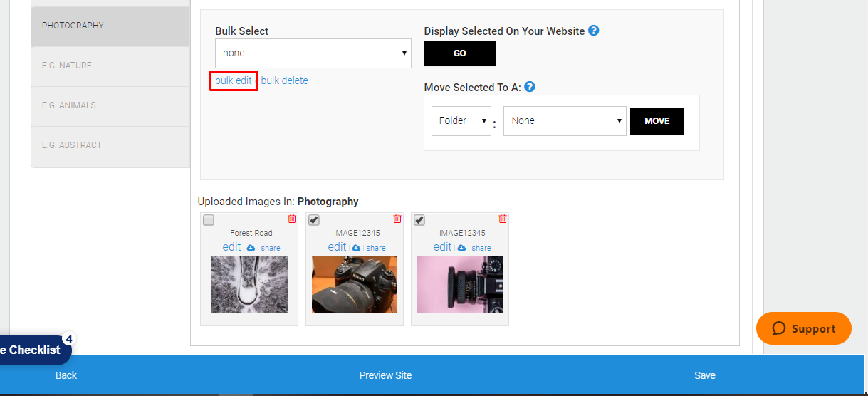Click download cloud icon on pink camera card
Image resolution: width=868 pixels, height=396 pixels.
pyautogui.click(x=461, y=248)
